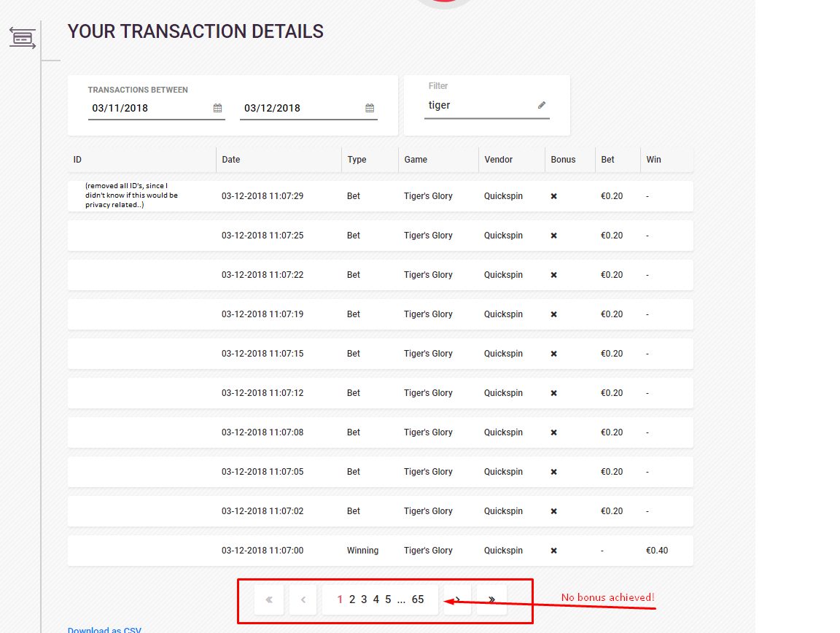Click date cell 03-12-2018 11:07:12

point(262,393)
